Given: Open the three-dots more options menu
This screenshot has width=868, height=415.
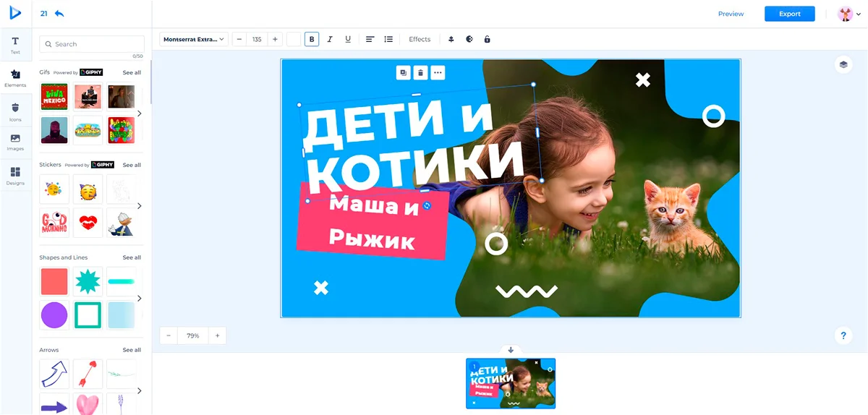Looking at the screenshot, I should [437, 72].
